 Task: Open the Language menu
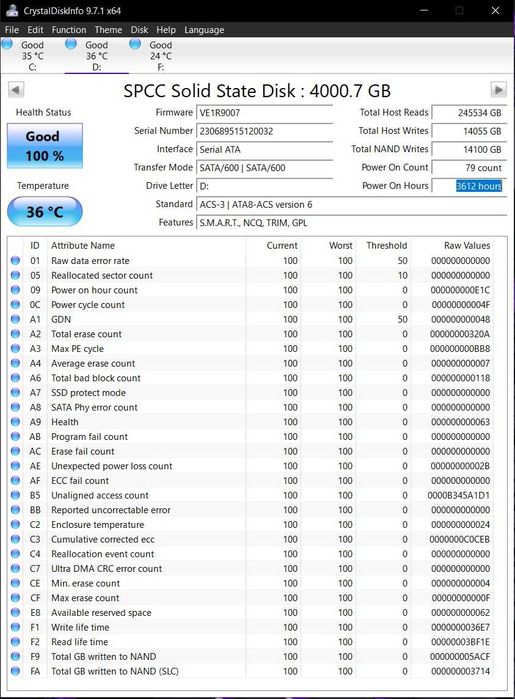tap(204, 30)
